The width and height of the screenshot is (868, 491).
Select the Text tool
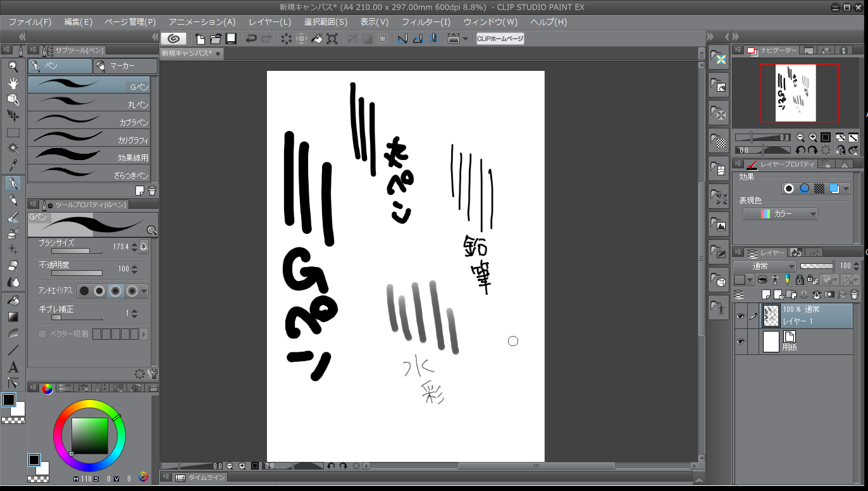point(13,367)
